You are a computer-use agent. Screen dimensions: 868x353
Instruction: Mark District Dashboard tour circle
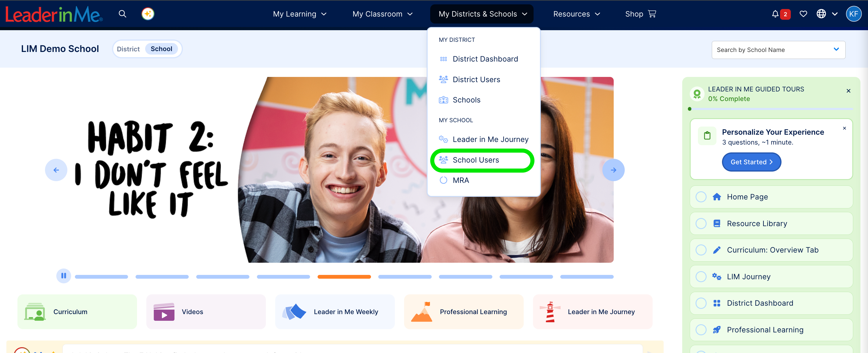coord(701,303)
